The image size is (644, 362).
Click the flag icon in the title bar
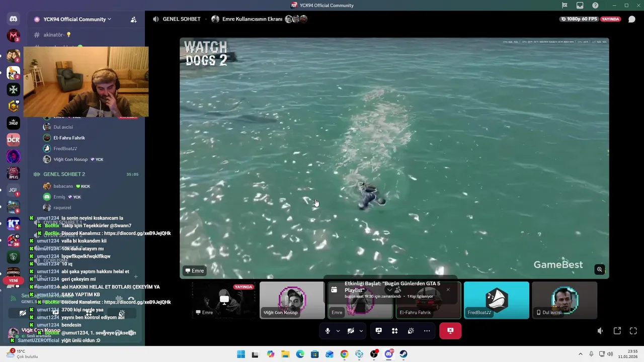[x=565, y=6]
